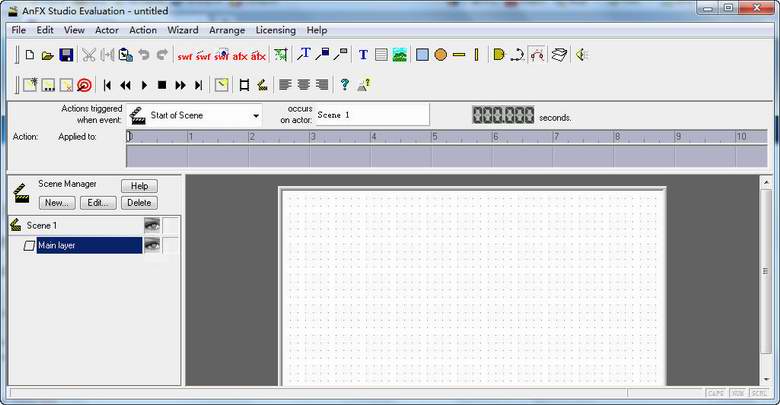Viewport: 780px width, 405px height.
Task: Click the first red swf export icon
Action: tap(185, 56)
